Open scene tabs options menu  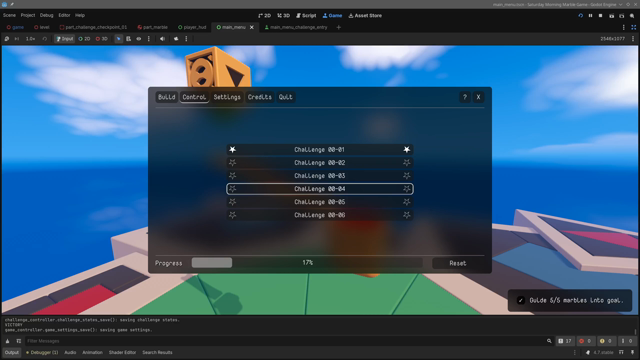point(623,27)
